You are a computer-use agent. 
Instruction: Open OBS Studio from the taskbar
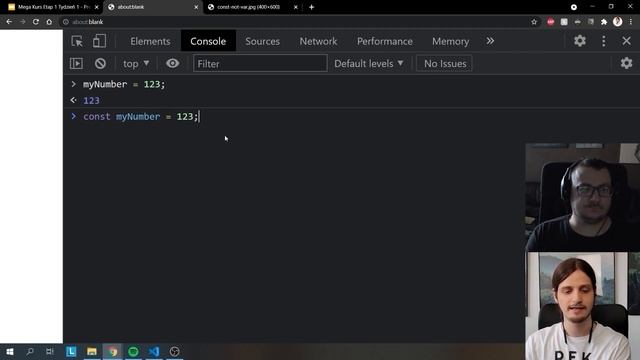coord(174,351)
